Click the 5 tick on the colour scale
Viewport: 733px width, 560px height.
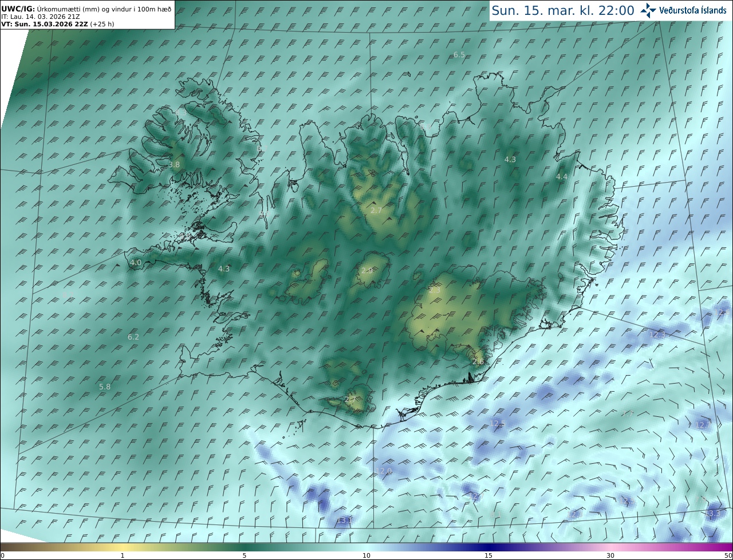tap(245, 555)
